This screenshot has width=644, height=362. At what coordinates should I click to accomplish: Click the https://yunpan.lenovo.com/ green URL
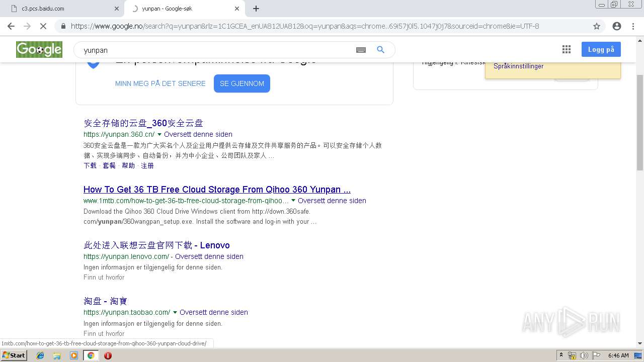pos(126,256)
